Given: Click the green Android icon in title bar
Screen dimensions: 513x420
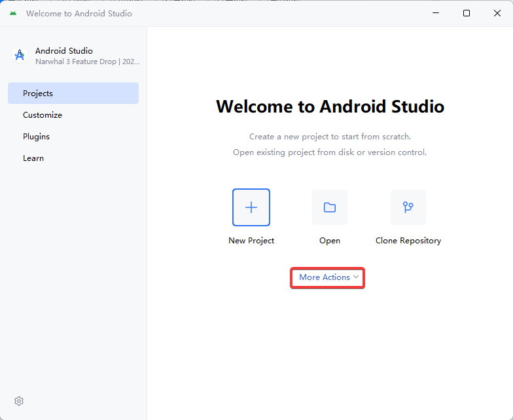Looking at the screenshot, I should pos(13,13).
